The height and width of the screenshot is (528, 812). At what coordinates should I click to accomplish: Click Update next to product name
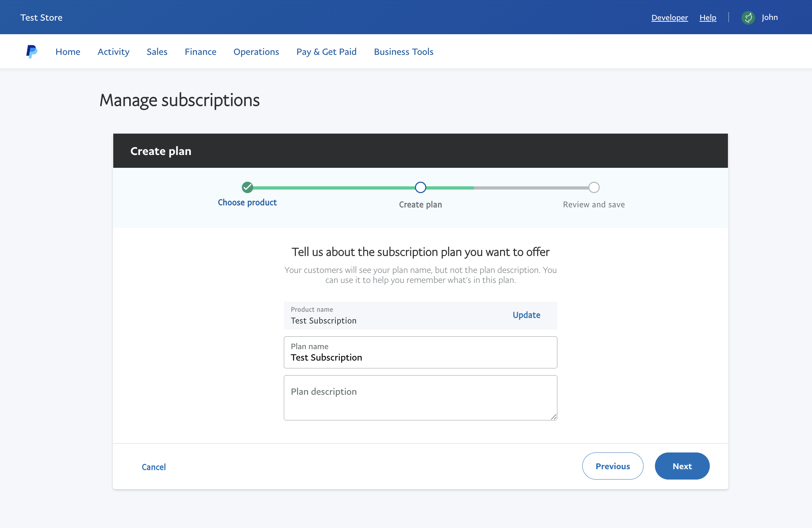526,315
